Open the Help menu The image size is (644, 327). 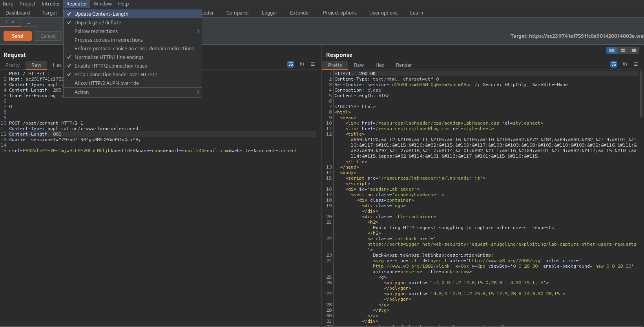(x=123, y=4)
